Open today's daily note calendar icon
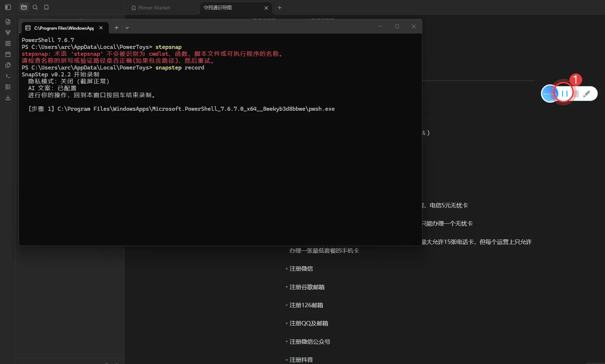 click(8, 54)
